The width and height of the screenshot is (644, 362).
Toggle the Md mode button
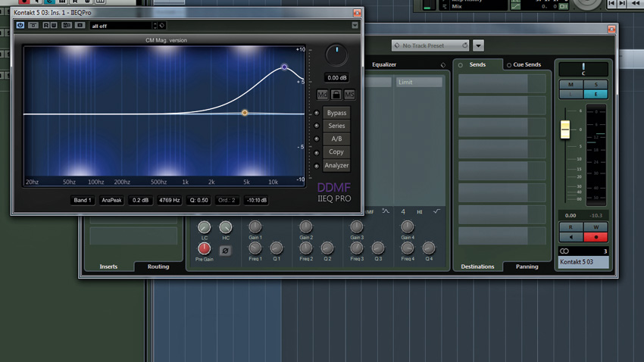point(323,95)
